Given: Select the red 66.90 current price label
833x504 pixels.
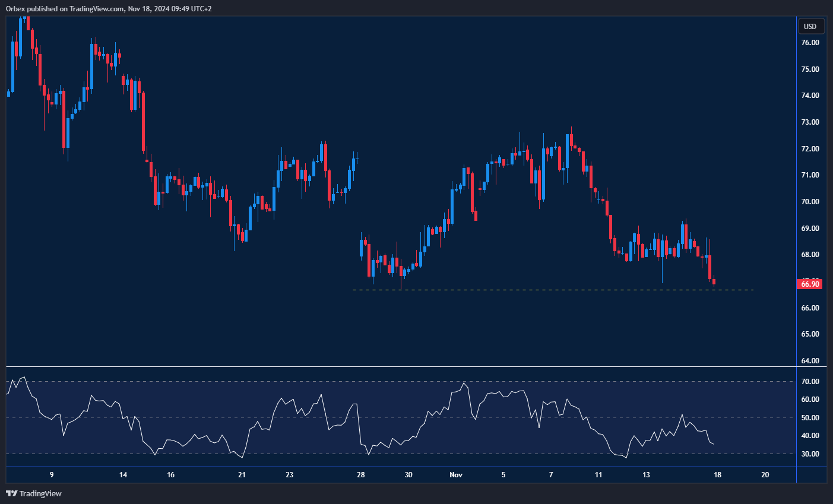Looking at the screenshot, I should click(x=810, y=284).
